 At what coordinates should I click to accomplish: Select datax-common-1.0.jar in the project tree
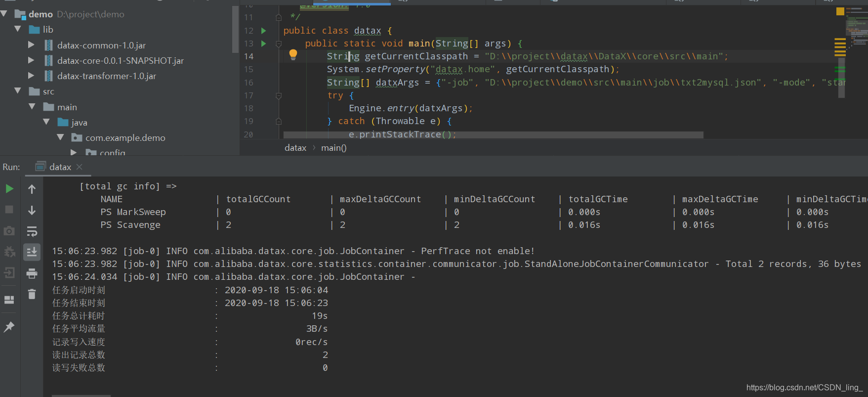(101, 45)
